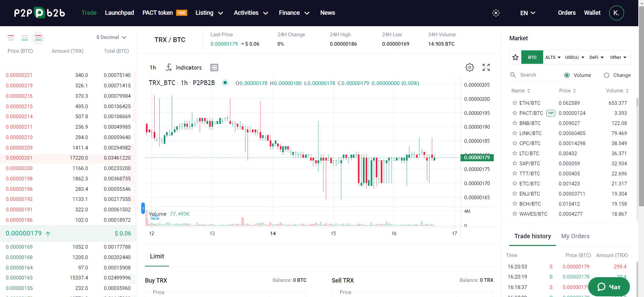
Task: Collapse the chart side panel arrow
Action: tap(143, 208)
